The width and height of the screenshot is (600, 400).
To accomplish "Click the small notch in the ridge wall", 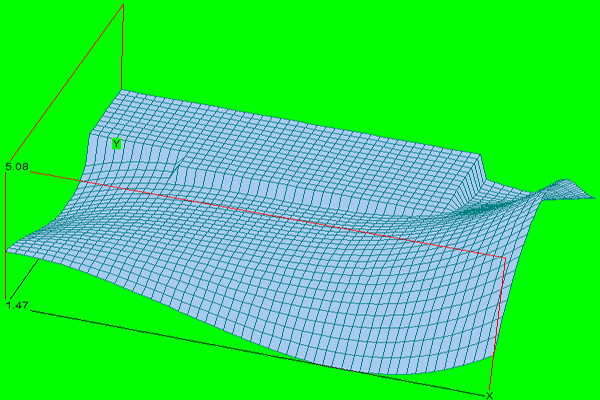I will pyautogui.click(x=177, y=170).
